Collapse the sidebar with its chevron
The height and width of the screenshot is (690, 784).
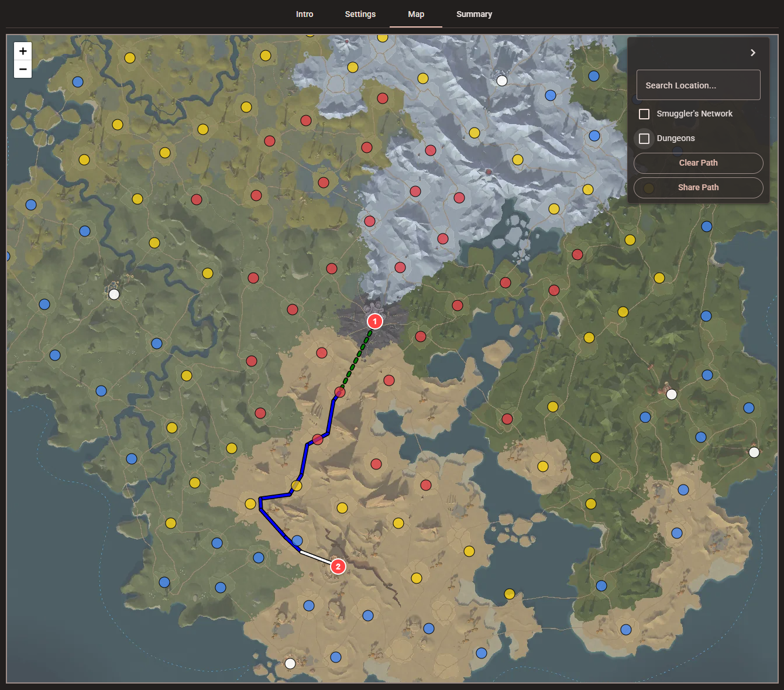point(752,53)
